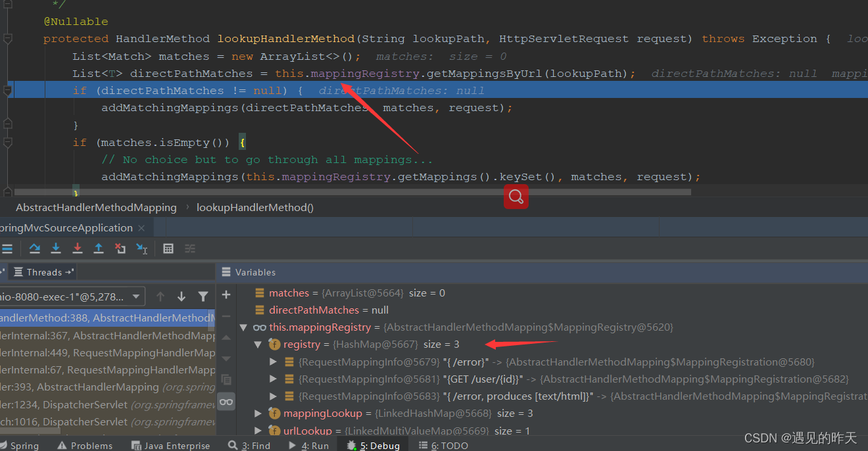The height and width of the screenshot is (451, 868).
Task: Open the Threads tab
Action: point(43,272)
